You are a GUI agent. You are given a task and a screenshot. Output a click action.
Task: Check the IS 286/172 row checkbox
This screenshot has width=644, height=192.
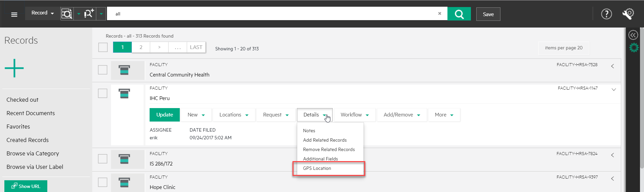pos(103,159)
